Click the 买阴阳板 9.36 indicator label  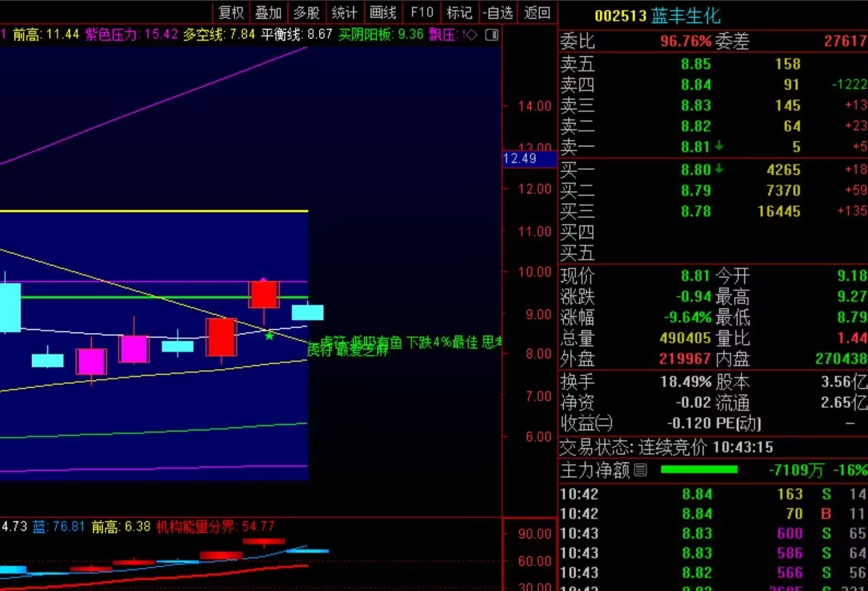381,34
